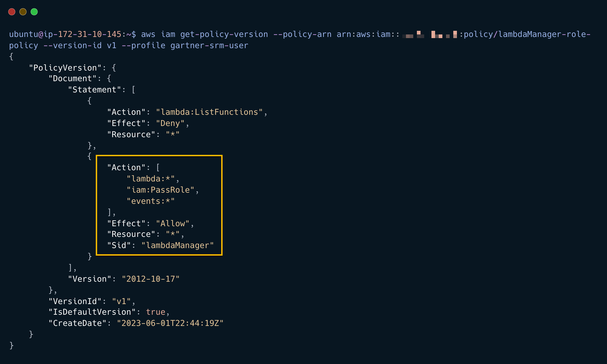This screenshot has height=364, width=607.
Task: Click the blurred account ID in the ARN
Action: pyautogui.click(x=429, y=34)
